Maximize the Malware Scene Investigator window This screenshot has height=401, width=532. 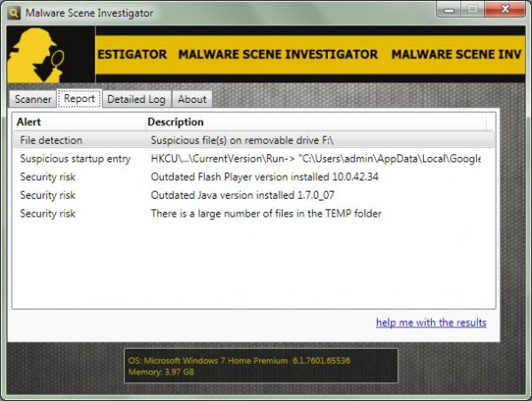(473, 10)
